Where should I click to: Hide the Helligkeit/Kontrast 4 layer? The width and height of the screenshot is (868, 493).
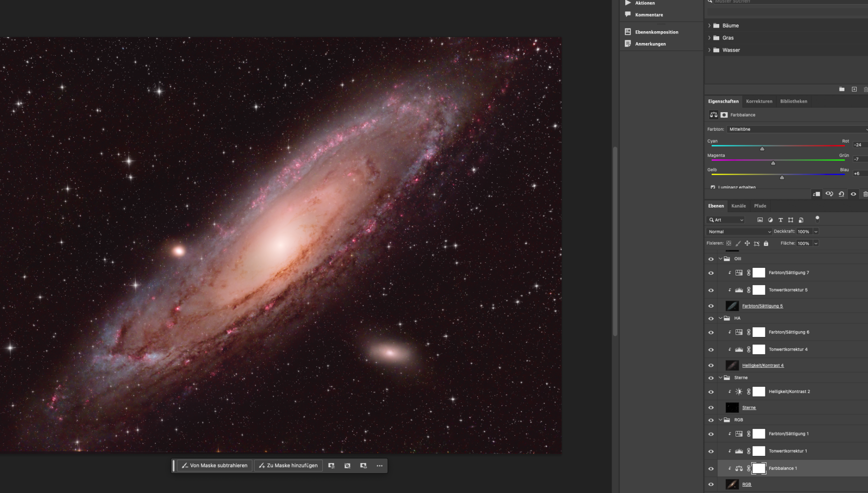click(711, 365)
